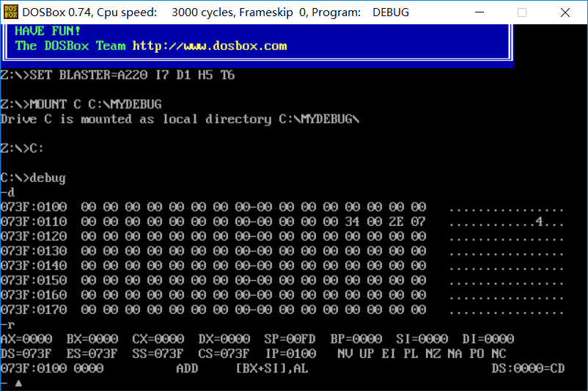Click memory address 073F:0140
The image size is (588, 391).
pos(34,266)
